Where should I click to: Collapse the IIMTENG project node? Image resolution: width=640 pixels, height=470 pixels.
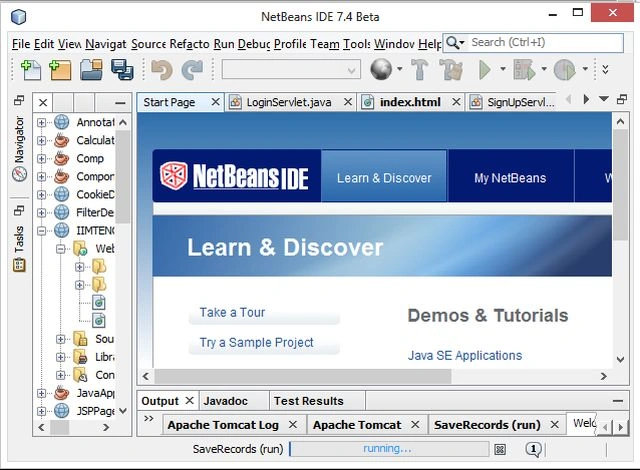41,231
